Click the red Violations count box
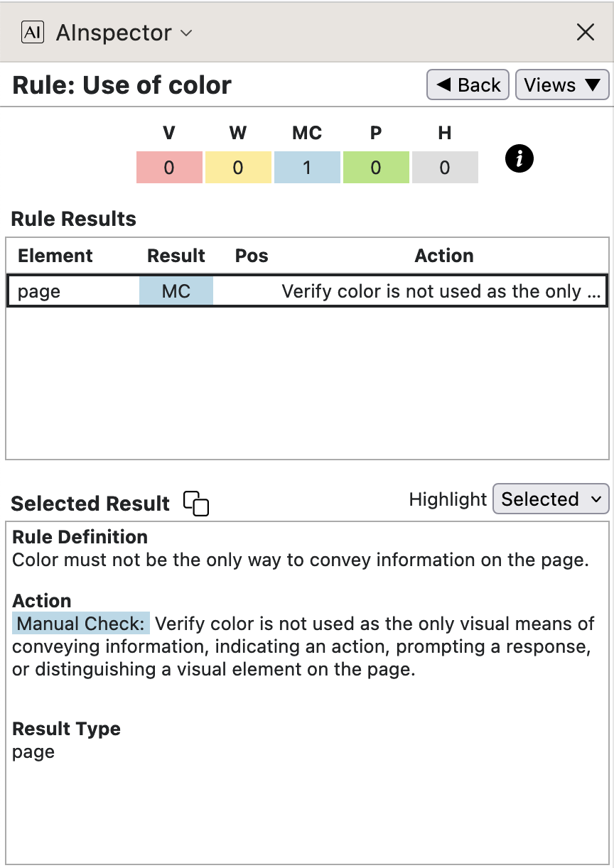The height and width of the screenshot is (868, 614). coord(169,168)
